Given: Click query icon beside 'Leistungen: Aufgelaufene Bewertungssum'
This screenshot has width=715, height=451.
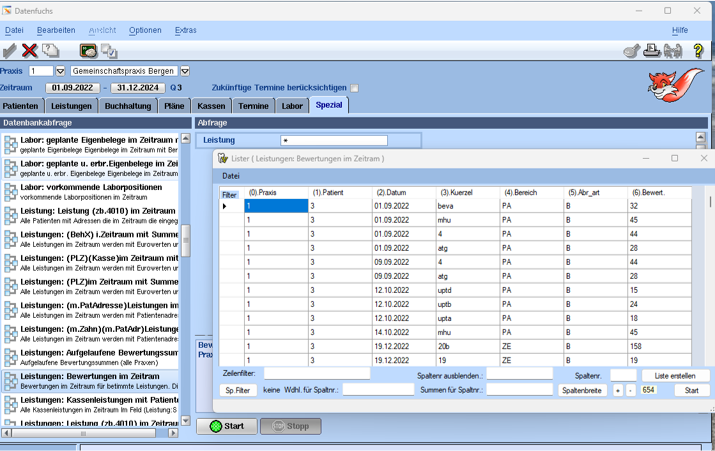Looking at the screenshot, I should [11, 358].
